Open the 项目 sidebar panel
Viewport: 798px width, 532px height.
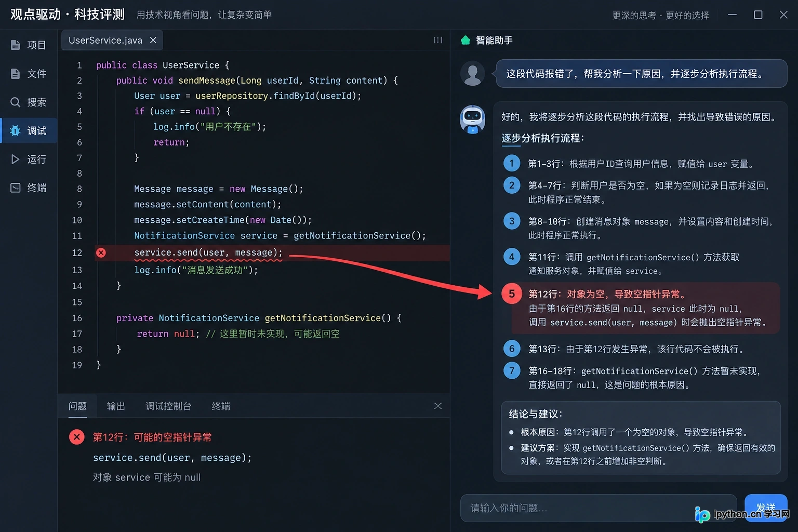[29, 45]
